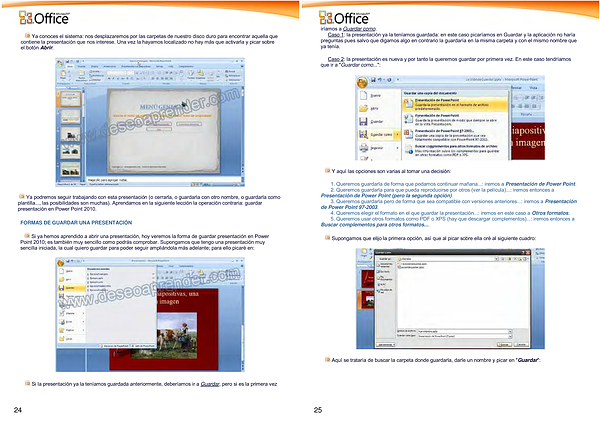Screen dimensions: 600x424
Task: Click the Abrir folder icon in the Office menu
Action: [x=364, y=109]
